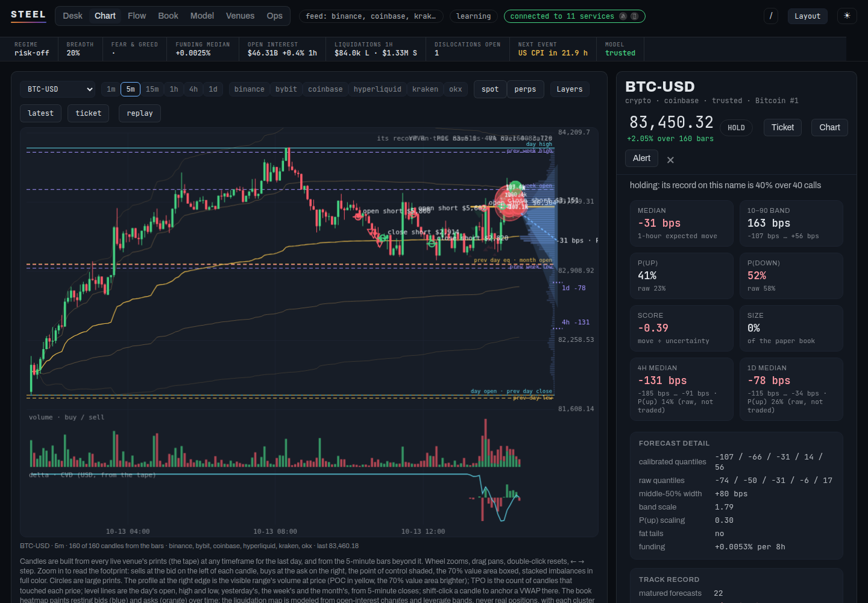868x603 pixels.
Task: Switch chart to 1h timeframe
Action: pyautogui.click(x=174, y=89)
